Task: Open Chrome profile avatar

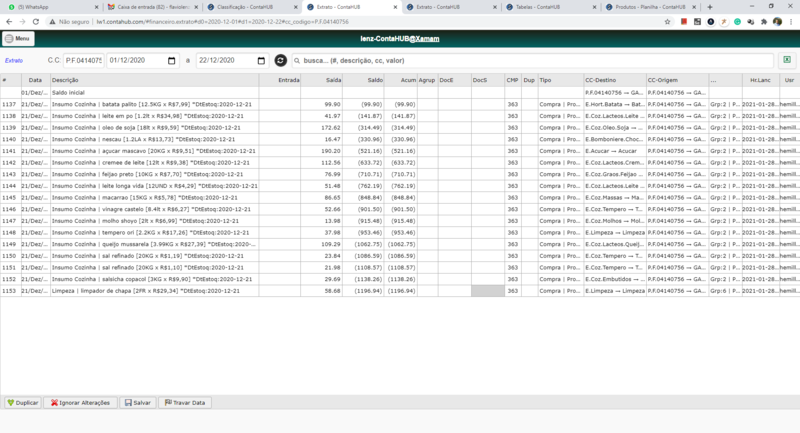Action: pos(777,22)
